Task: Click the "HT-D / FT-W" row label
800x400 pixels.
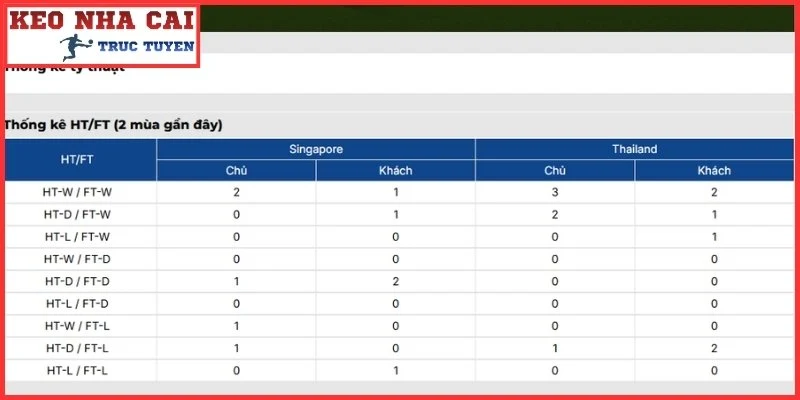Action: click(x=77, y=215)
